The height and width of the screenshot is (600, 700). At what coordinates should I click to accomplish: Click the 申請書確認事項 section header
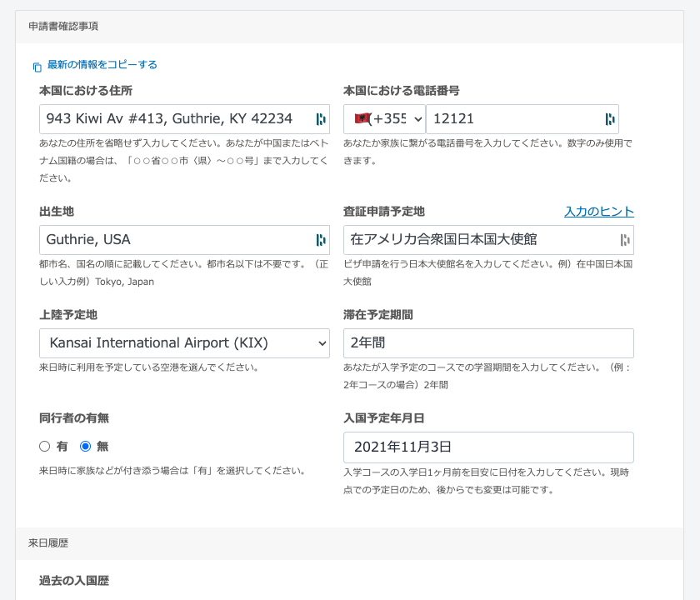(x=63, y=27)
